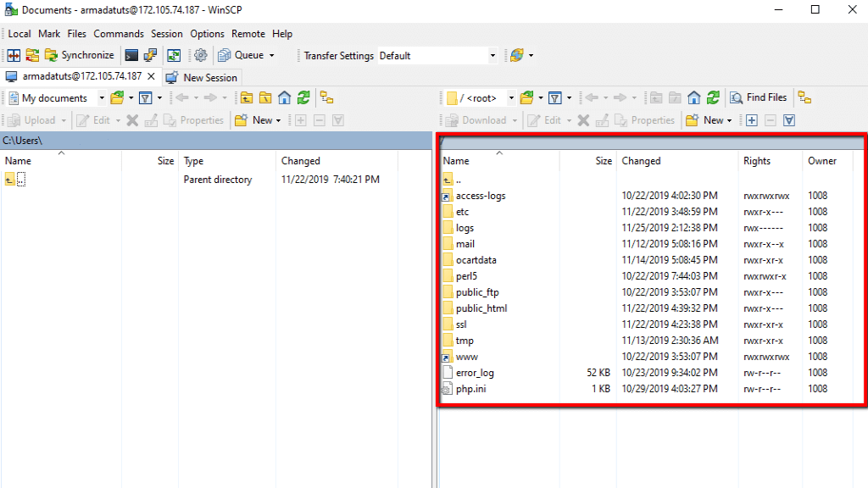Open the Commands menu
868x488 pixels.
(119, 34)
